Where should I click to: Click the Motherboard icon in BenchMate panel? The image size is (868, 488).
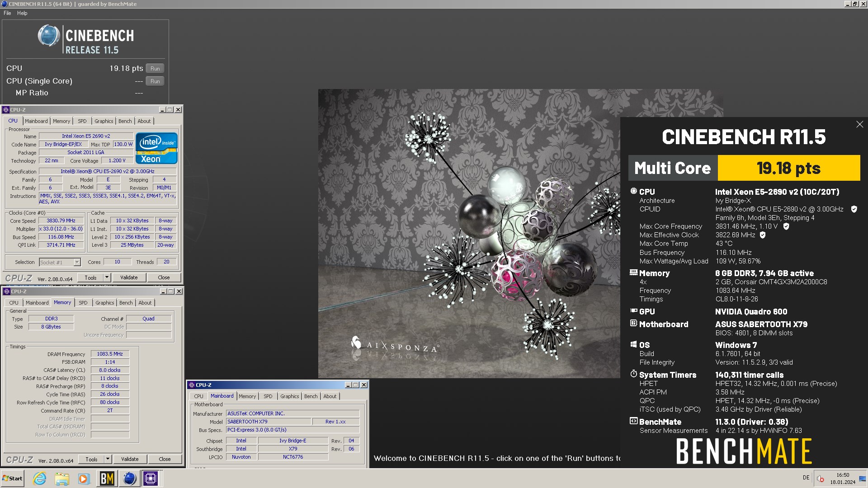point(633,324)
